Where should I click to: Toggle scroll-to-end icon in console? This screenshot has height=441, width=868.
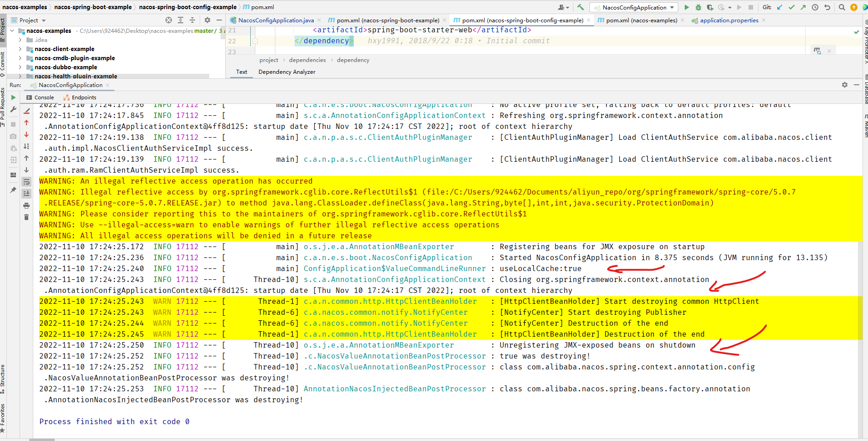(x=26, y=193)
